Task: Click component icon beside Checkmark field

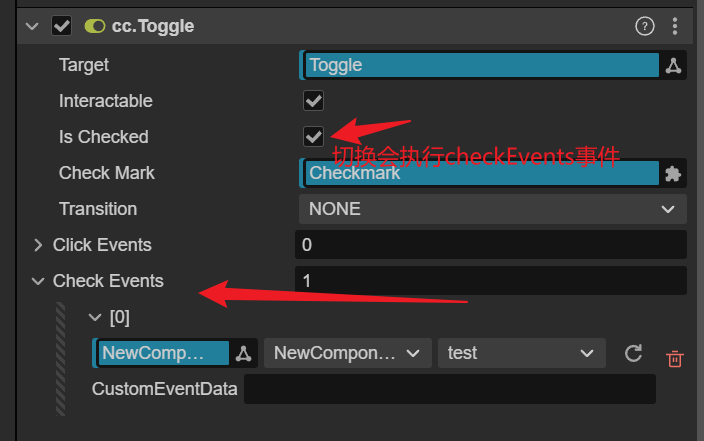Action: tap(673, 174)
